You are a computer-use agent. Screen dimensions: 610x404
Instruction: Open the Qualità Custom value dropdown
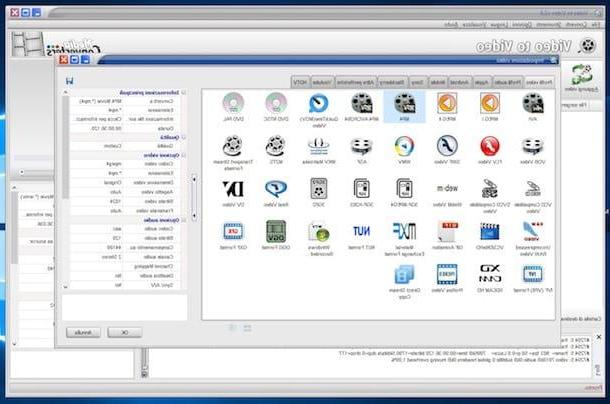click(x=97, y=146)
